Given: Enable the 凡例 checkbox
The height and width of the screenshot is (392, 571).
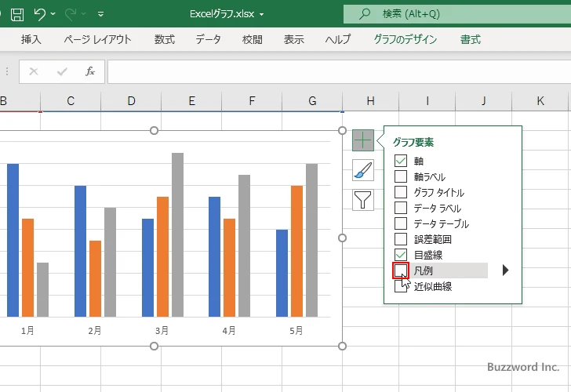Looking at the screenshot, I should click(x=401, y=270).
